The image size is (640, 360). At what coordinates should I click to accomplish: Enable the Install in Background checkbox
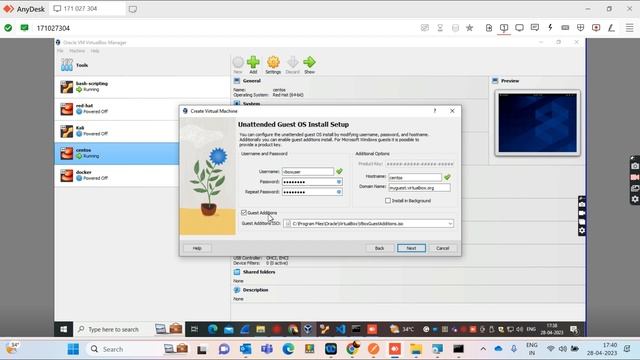(x=388, y=200)
